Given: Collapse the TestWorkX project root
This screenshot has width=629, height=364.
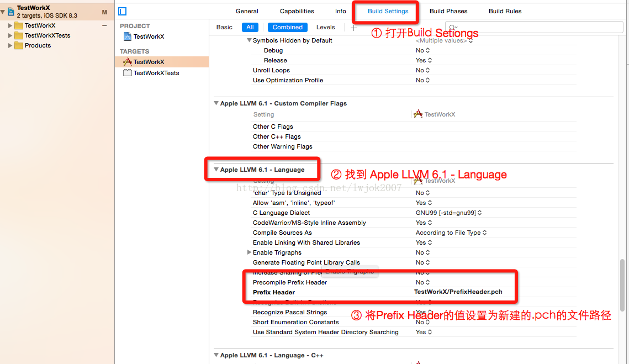Looking at the screenshot, I should click(3, 12).
